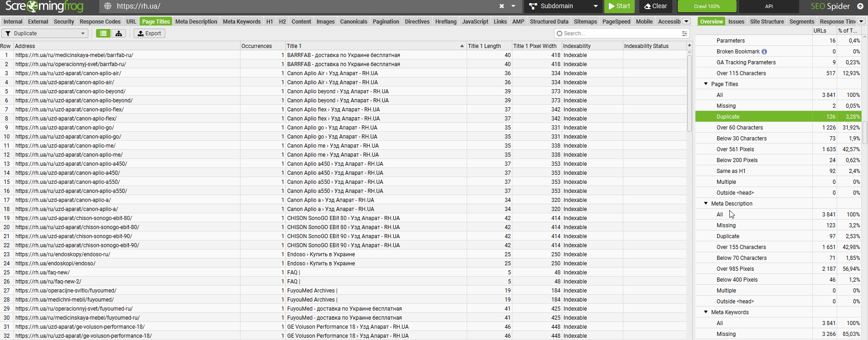
Task: Show more main tabs via overflow arrow
Action: pyautogui.click(x=686, y=21)
